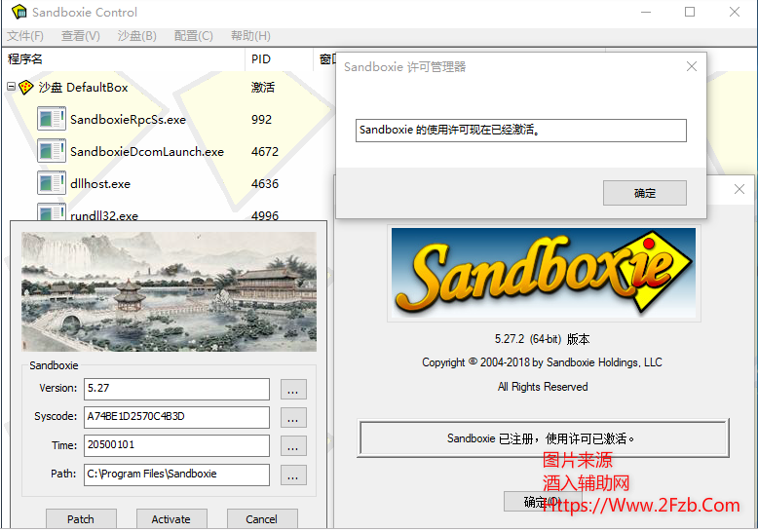Collapse the 沙盘 DefaultBox tree node
This screenshot has height=532, width=758.
click(x=11, y=87)
